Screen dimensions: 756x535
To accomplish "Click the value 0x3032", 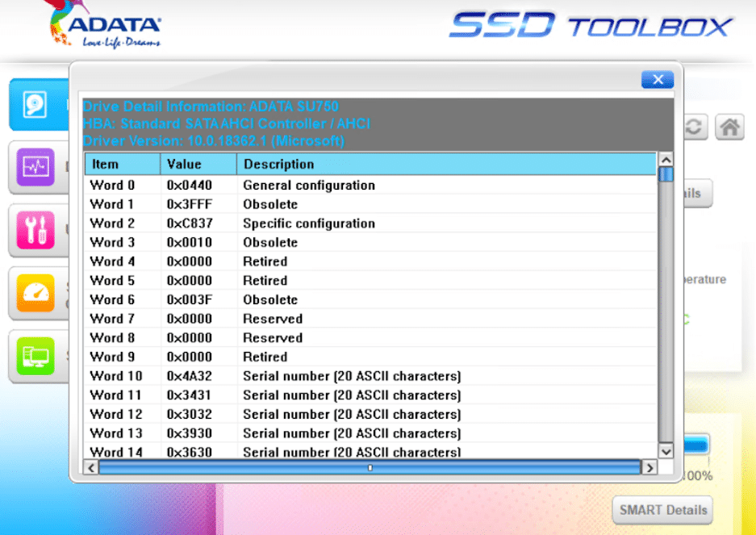I will [190, 415].
